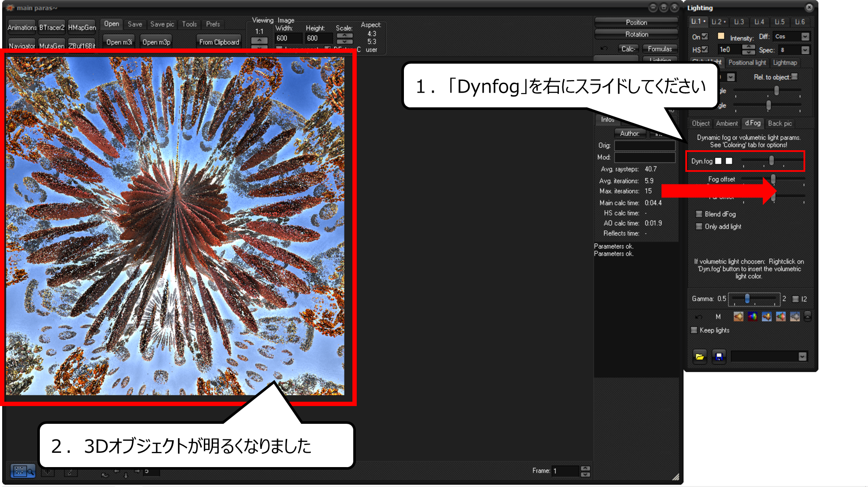The width and height of the screenshot is (868, 487).
Task: Click the window resize grip icon
Action: coord(675,477)
